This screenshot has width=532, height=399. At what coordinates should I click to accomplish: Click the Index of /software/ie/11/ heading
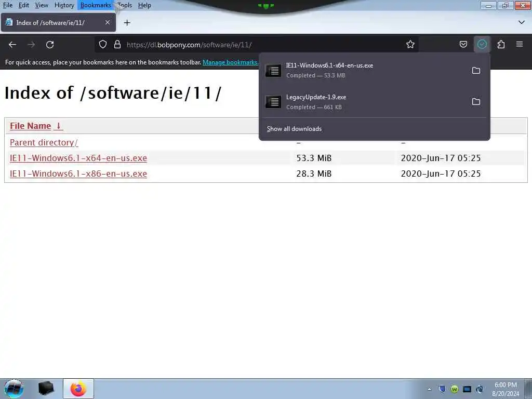pos(113,92)
